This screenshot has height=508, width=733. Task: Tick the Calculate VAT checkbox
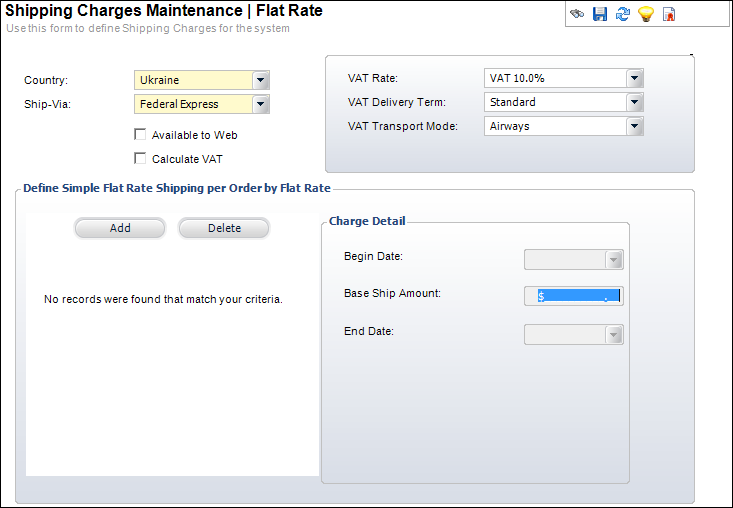140,158
